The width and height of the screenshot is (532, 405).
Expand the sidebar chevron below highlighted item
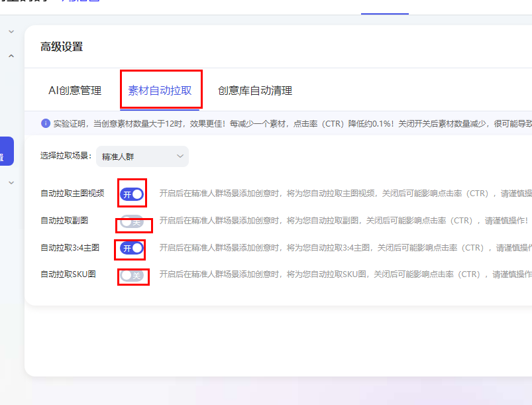coord(11,182)
